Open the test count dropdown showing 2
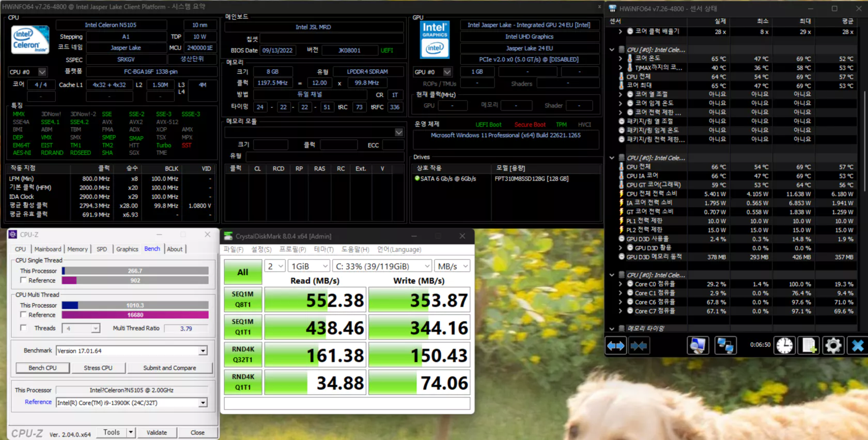Image resolution: width=868 pixels, height=440 pixels. (275, 266)
